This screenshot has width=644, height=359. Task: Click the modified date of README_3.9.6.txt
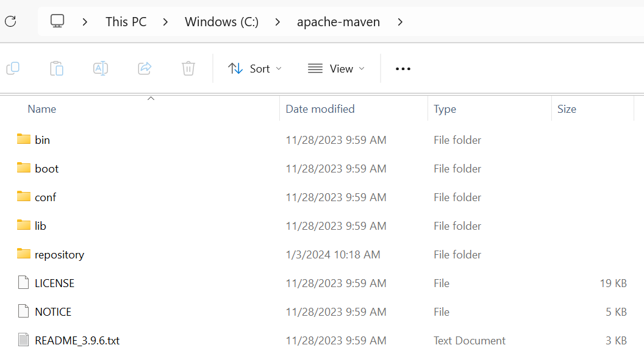click(x=336, y=341)
